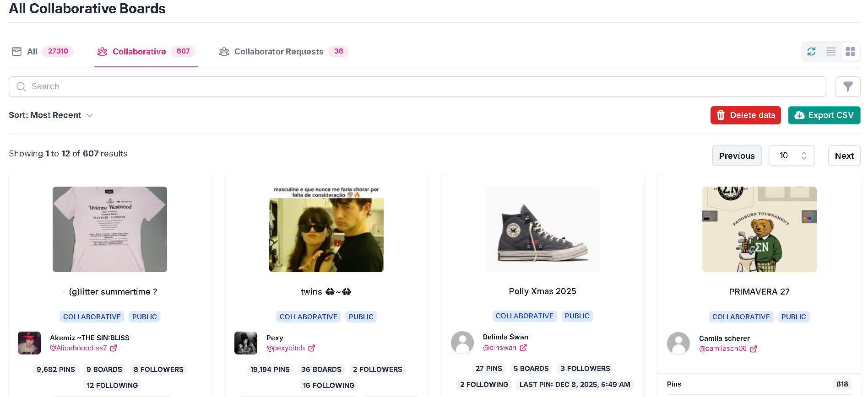Open the Converse sneaker board thumbnail
The height and width of the screenshot is (397, 868).
(x=543, y=229)
